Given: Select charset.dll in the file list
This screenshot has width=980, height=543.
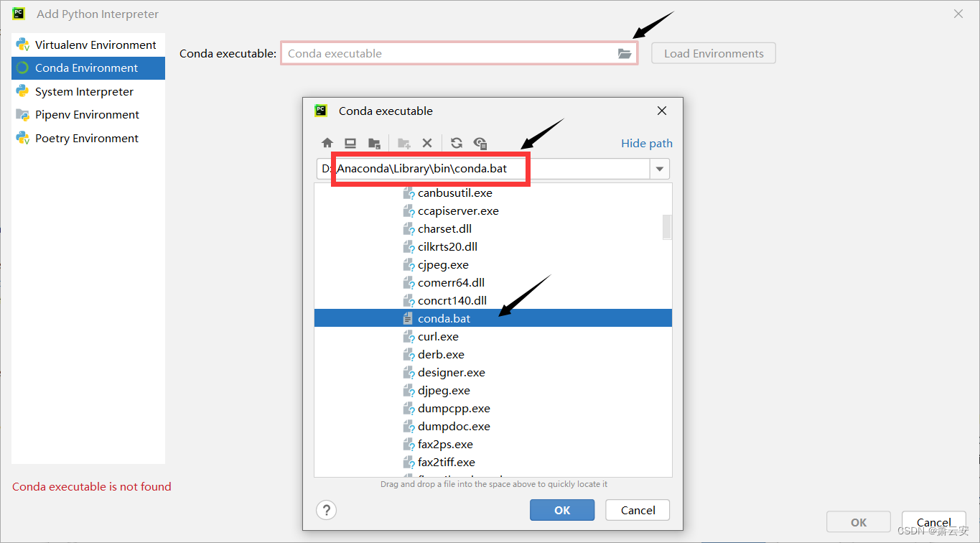Looking at the screenshot, I should click(x=493, y=228).
